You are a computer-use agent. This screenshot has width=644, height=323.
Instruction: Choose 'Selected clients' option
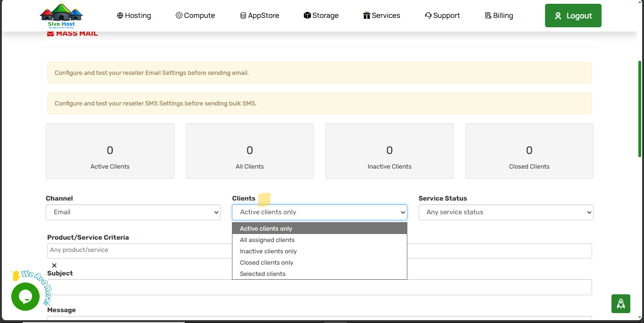[320, 274]
